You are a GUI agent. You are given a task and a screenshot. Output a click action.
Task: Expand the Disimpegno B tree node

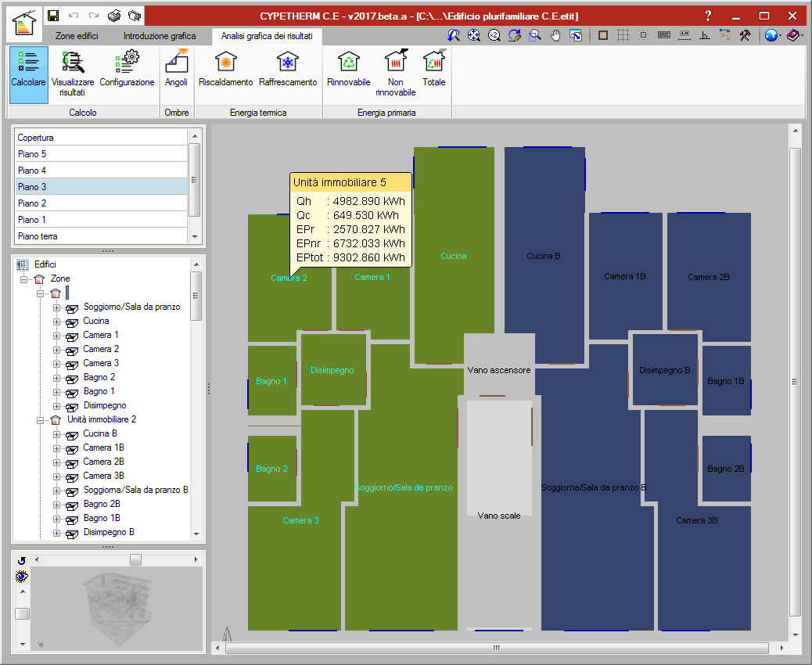point(56,533)
